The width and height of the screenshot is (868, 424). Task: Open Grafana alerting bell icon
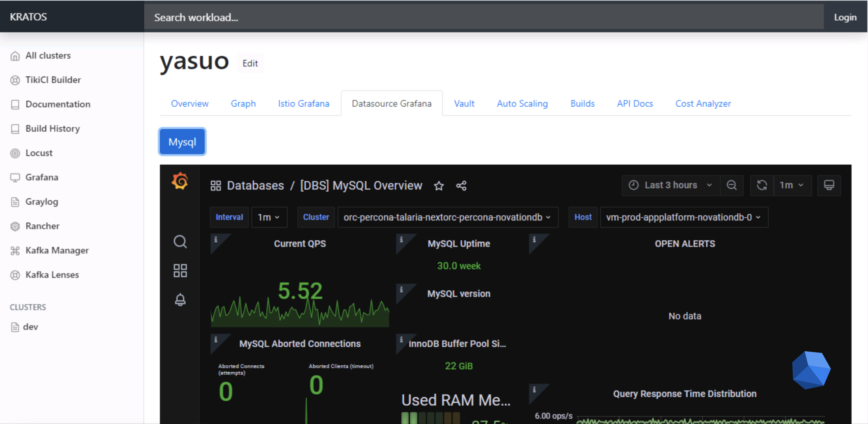180,299
